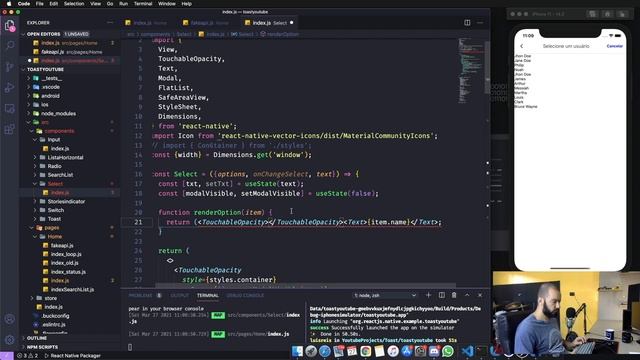The height and width of the screenshot is (360, 640).
Task: Switch to the Output panel tab
Action: coord(180,295)
